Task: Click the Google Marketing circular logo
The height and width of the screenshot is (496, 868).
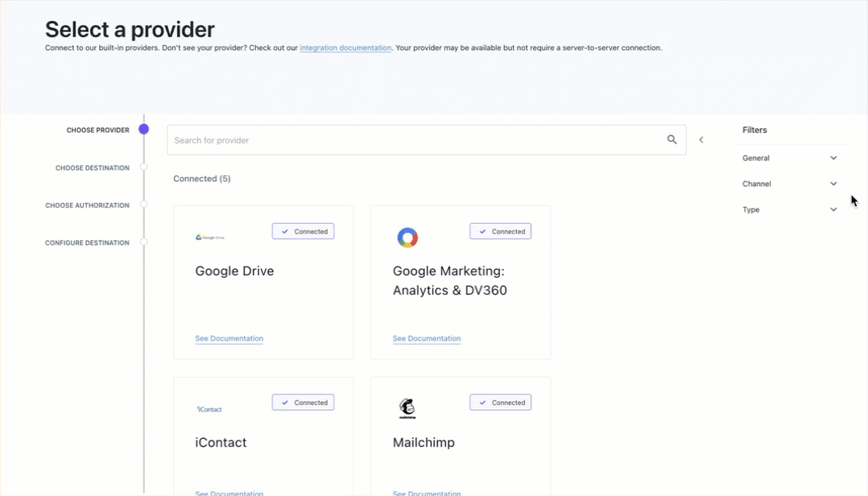Action: 407,238
